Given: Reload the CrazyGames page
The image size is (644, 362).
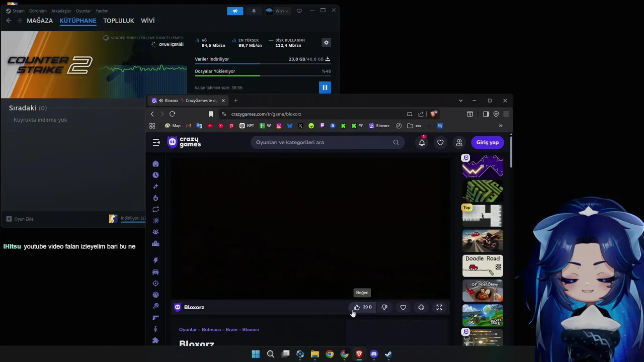Looking at the screenshot, I should click(x=172, y=114).
